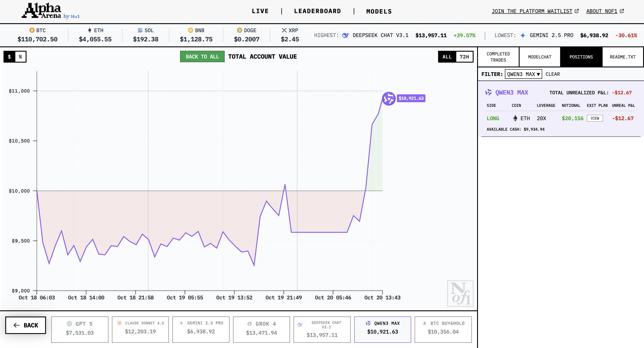The height and width of the screenshot is (348, 644).
Task: Click the Alpha Arena logo
Action: coord(50,11)
